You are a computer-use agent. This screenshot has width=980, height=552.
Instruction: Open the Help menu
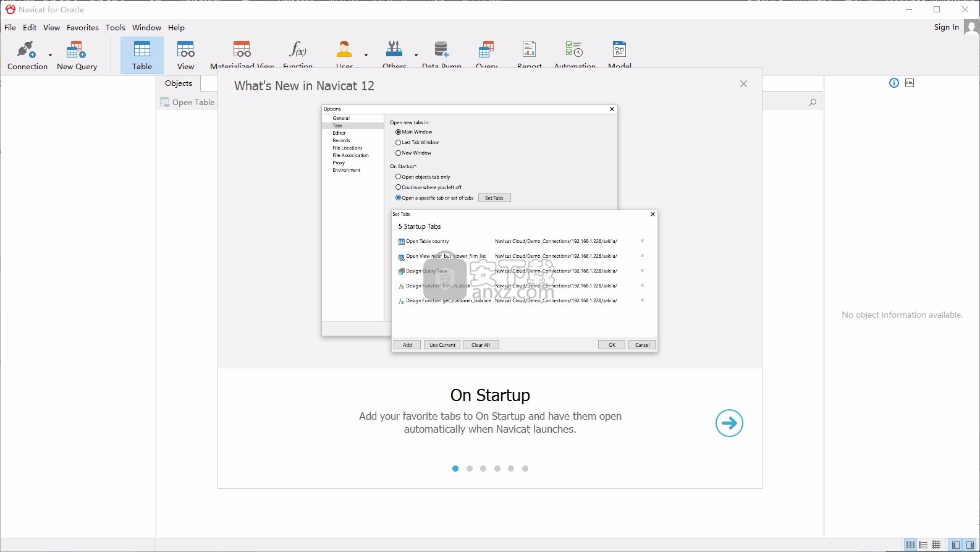pos(176,27)
